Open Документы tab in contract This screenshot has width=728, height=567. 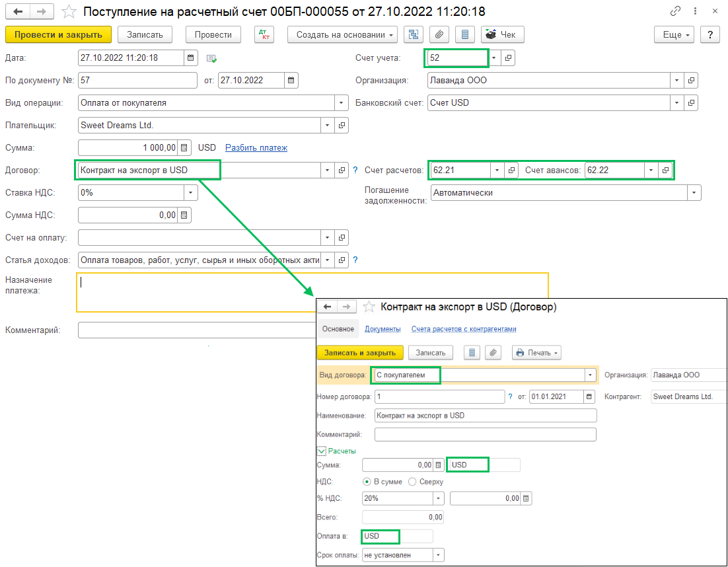[382, 329]
